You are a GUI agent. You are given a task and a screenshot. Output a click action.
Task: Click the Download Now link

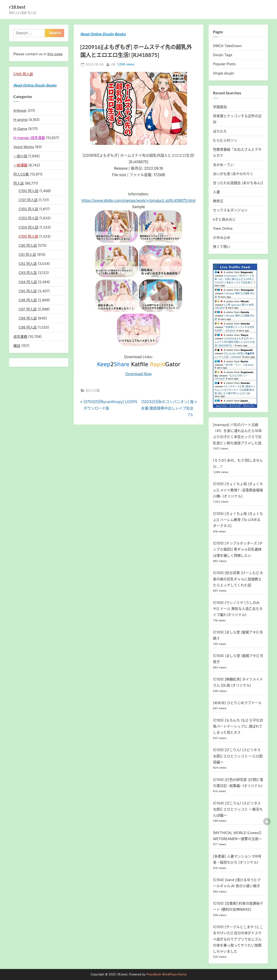pyautogui.click(x=138, y=374)
